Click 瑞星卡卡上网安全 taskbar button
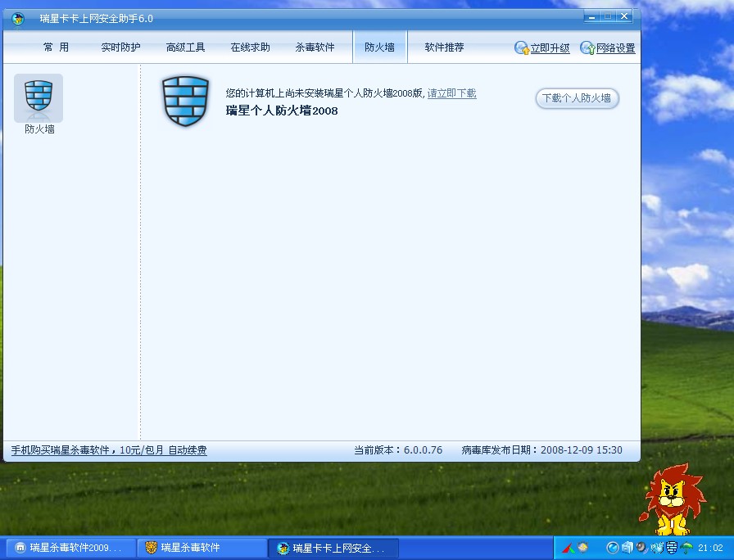The width and height of the screenshot is (734, 560). 333,548
